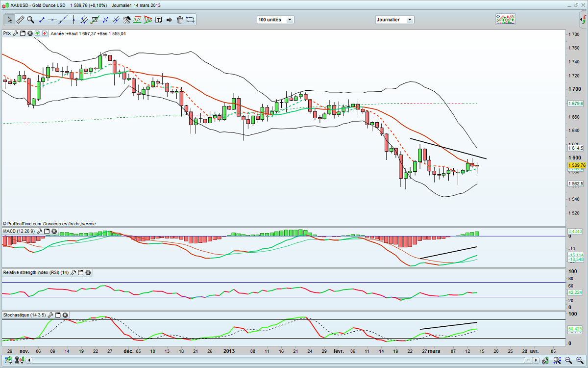Pick the text annotation tool
Image resolution: width=588 pixels, height=368 pixels.
[158, 20]
